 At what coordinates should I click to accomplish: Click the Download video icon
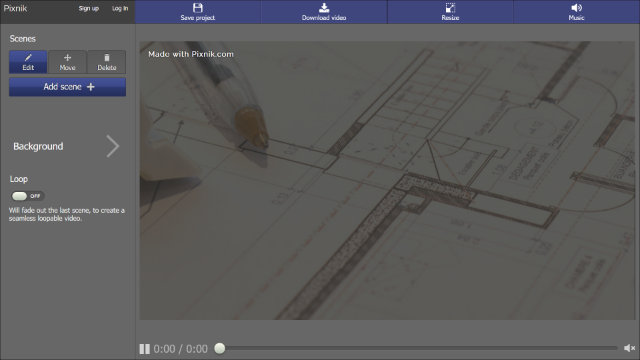coord(324,8)
